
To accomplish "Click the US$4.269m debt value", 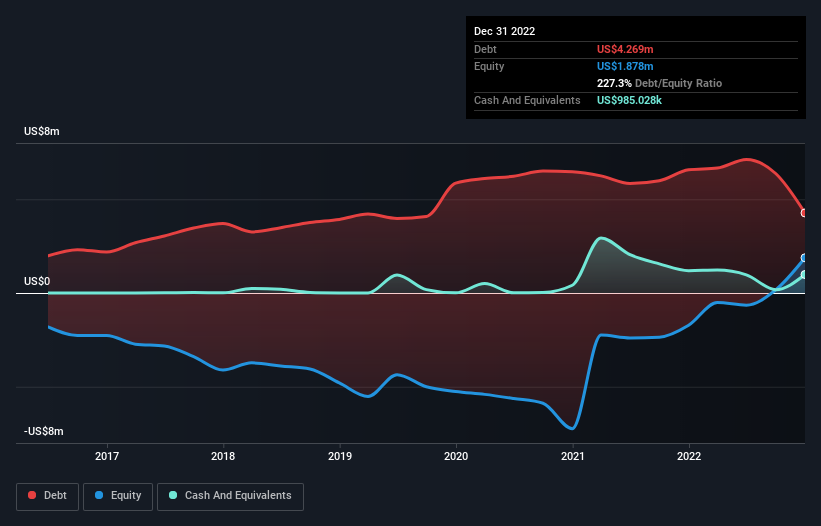I will tap(625, 49).
